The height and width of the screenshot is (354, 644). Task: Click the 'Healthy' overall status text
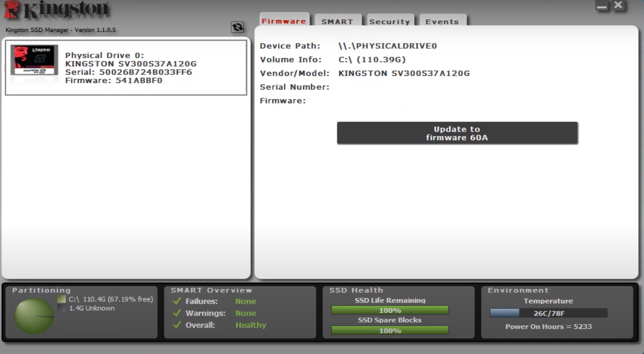click(x=251, y=325)
